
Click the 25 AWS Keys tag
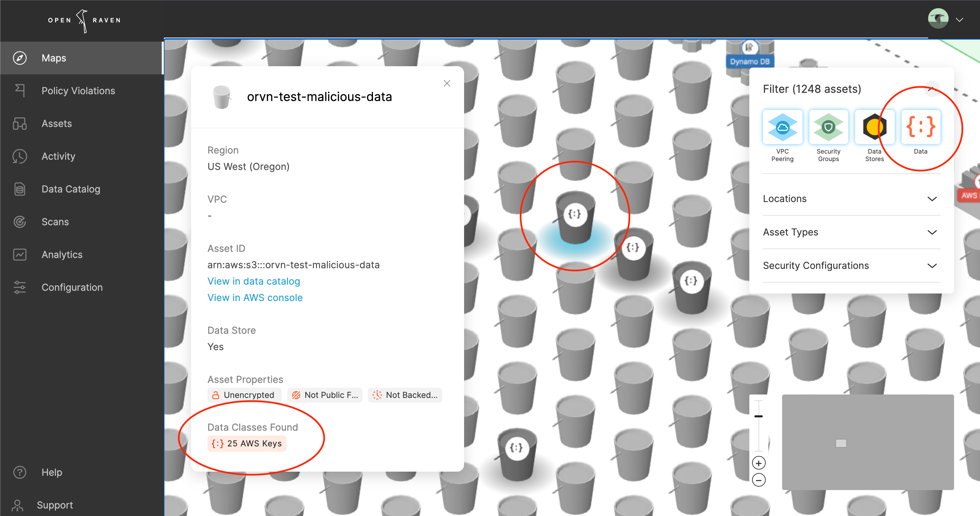[x=247, y=444]
